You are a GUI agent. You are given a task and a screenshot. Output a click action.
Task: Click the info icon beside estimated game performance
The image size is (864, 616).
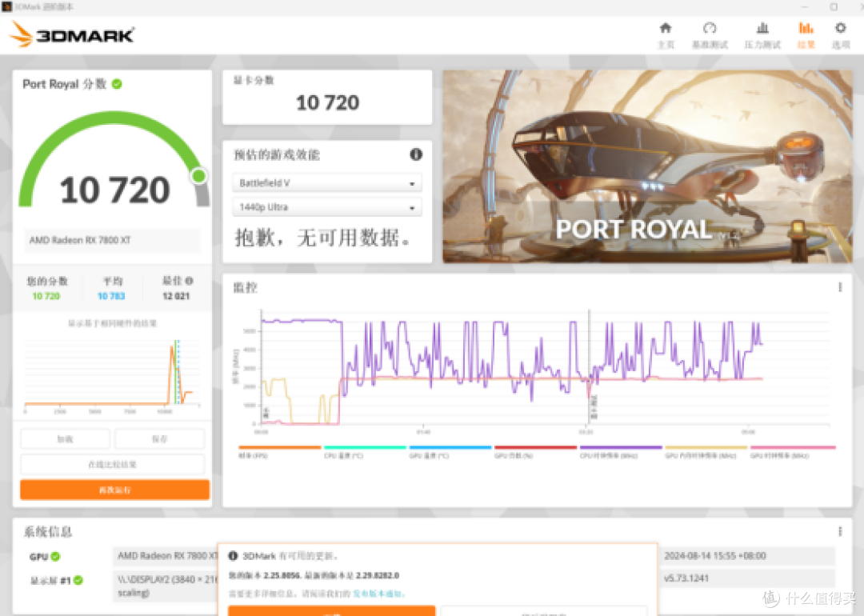click(416, 154)
